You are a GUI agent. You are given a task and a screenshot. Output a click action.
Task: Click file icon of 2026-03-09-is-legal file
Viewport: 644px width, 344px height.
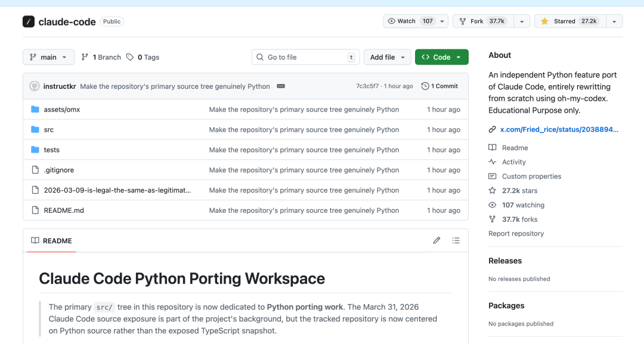coord(35,190)
